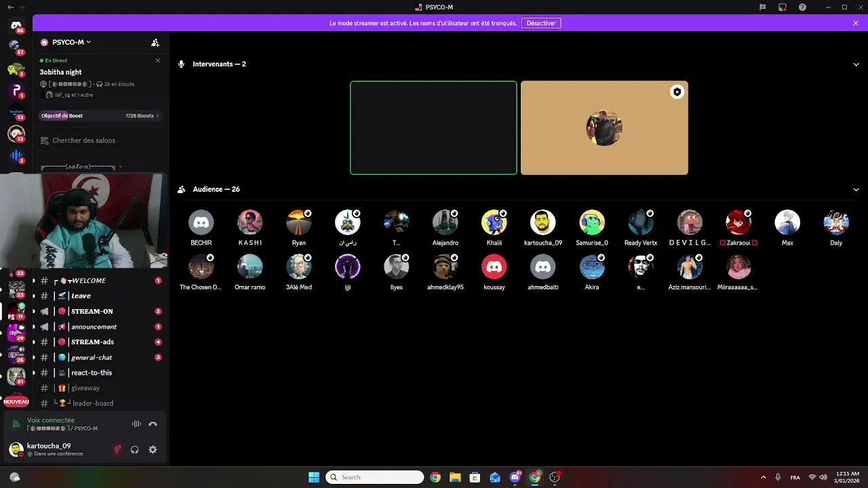The image size is (868, 488).
Task: Click audience member Daly avatar
Action: click(836, 222)
